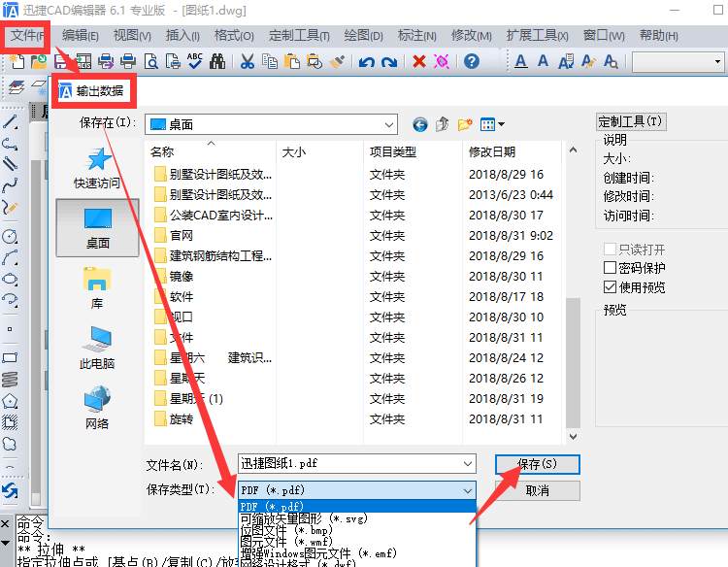Click the Cut scissors icon in toolbar
This screenshot has height=567, width=728.
pos(247,62)
